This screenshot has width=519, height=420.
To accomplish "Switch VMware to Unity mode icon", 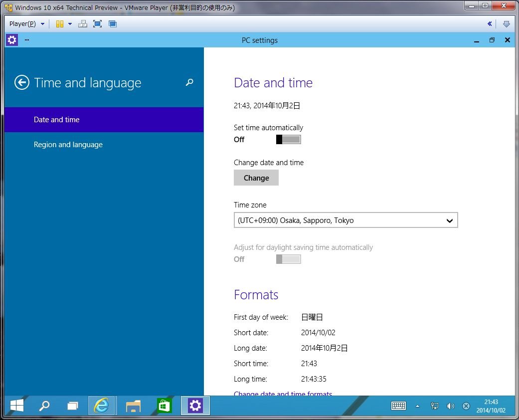I will (x=113, y=24).
